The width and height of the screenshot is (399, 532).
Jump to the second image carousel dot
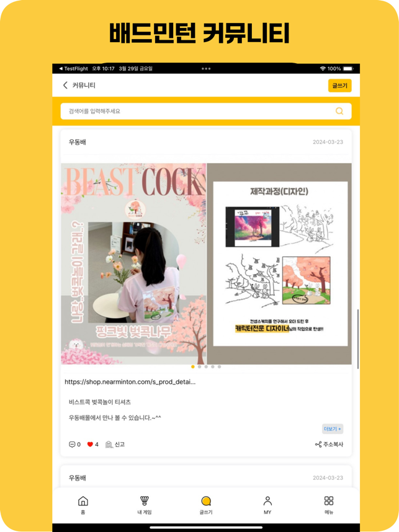(199, 367)
